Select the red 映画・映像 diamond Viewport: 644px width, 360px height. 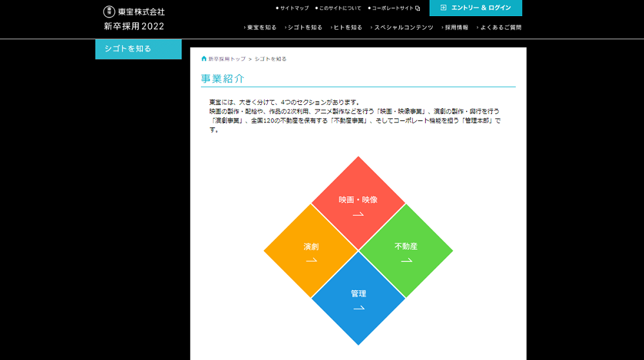pos(358,204)
